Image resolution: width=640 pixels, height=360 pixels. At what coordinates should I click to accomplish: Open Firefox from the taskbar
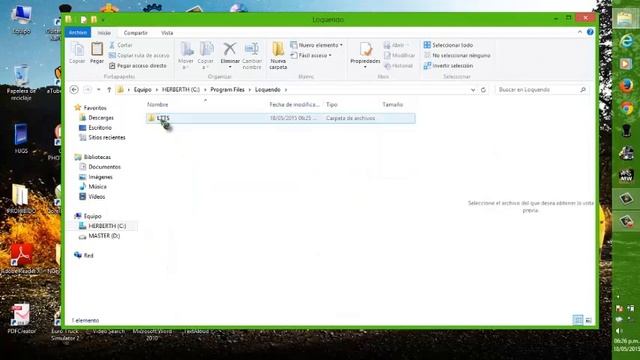tap(626, 86)
